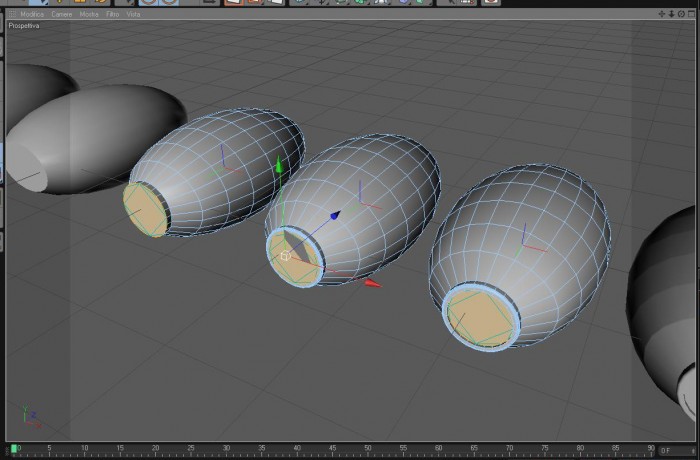Click the viewport menu grip handle icon
700x460 pixels.
click(12, 14)
